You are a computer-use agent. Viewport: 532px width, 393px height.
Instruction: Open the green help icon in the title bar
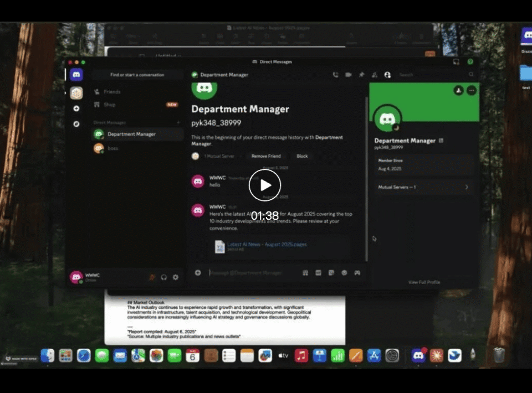coord(470,61)
